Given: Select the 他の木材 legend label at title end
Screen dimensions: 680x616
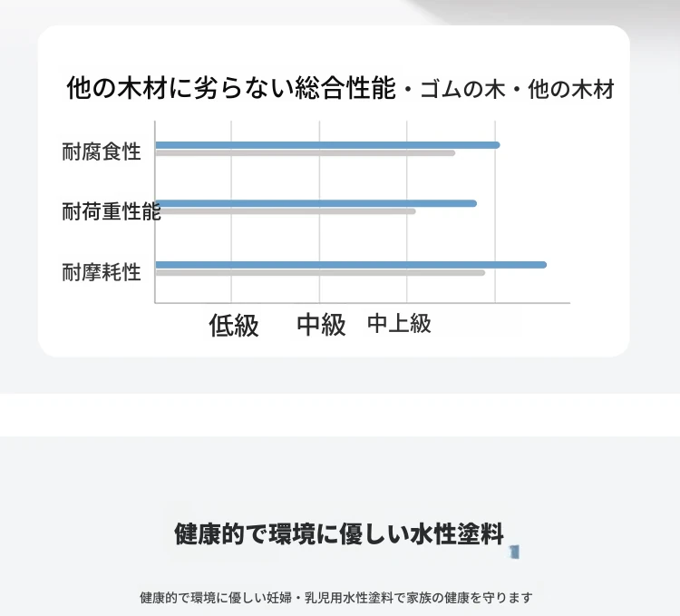Looking at the screenshot, I should (570, 90).
